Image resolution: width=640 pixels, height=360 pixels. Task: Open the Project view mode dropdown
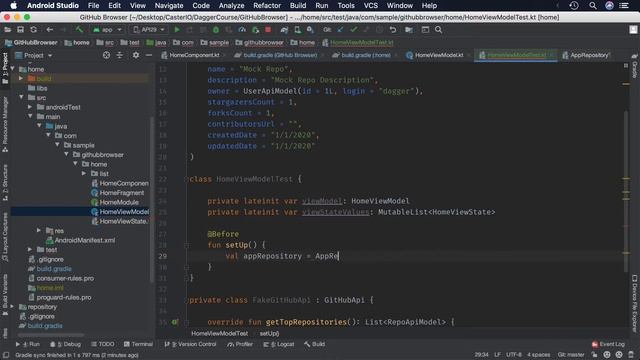(x=34, y=55)
